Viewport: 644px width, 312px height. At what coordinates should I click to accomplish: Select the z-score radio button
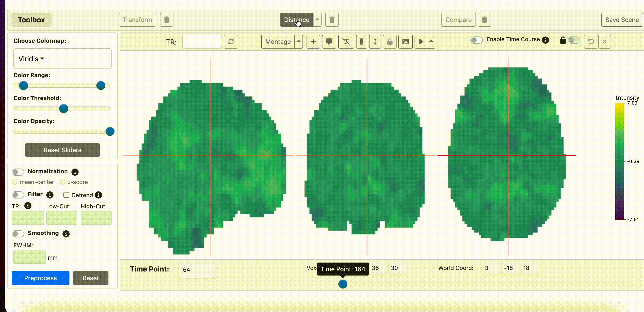click(63, 182)
